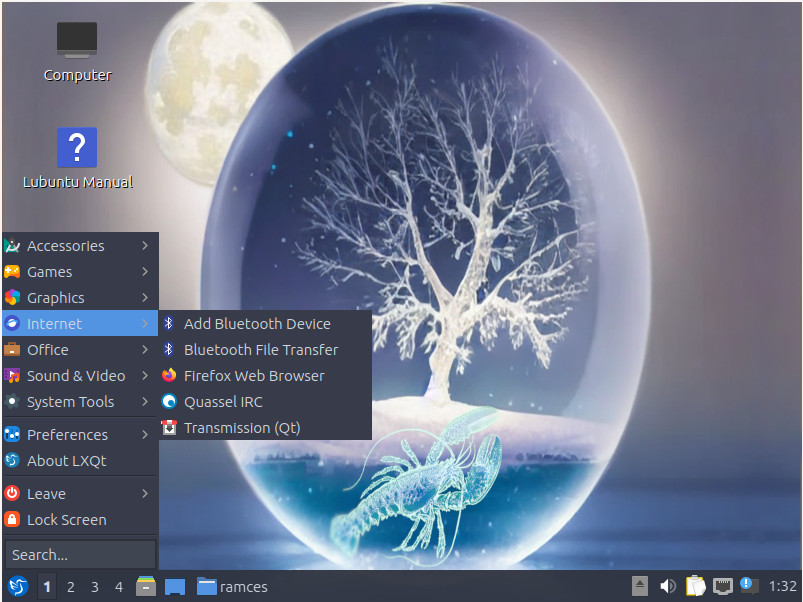Click the menu Search field

pyautogui.click(x=79, y=553)
